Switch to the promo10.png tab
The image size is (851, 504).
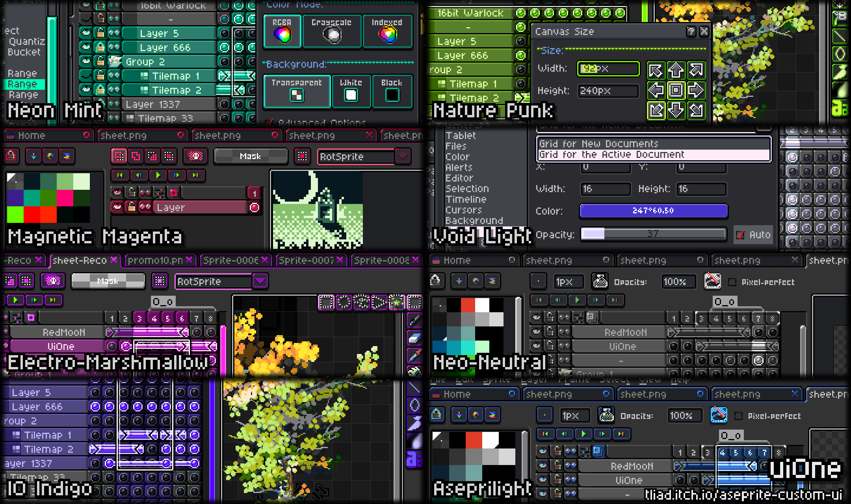point(155,260)
